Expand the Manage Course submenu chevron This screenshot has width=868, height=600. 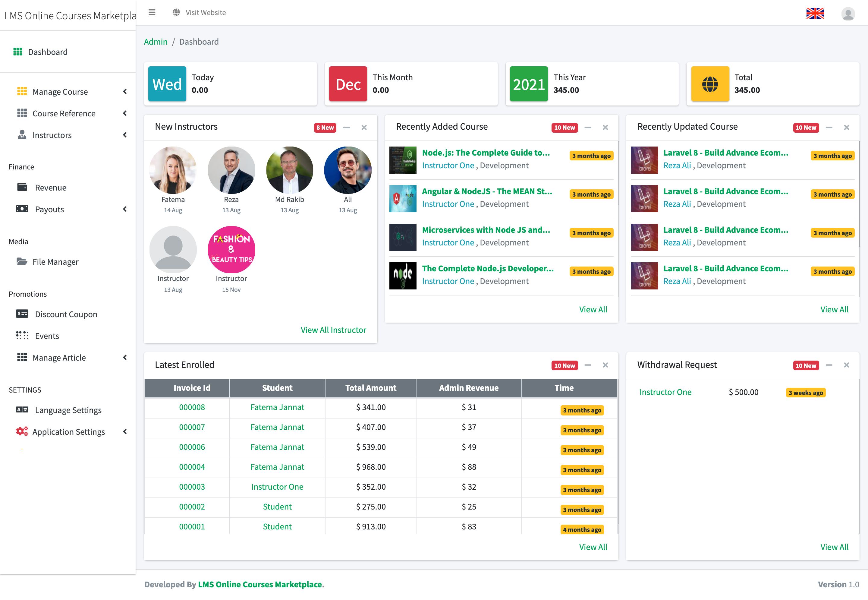point(125,91)
